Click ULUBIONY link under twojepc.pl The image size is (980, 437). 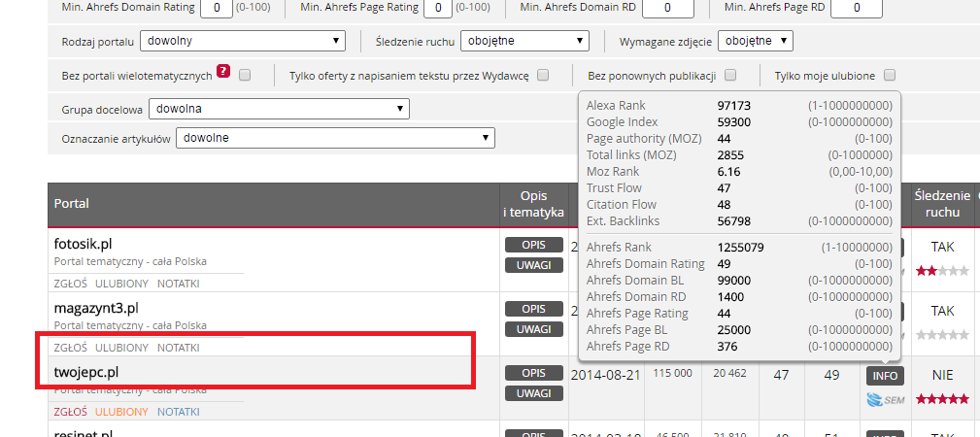[x=121, y=411]
